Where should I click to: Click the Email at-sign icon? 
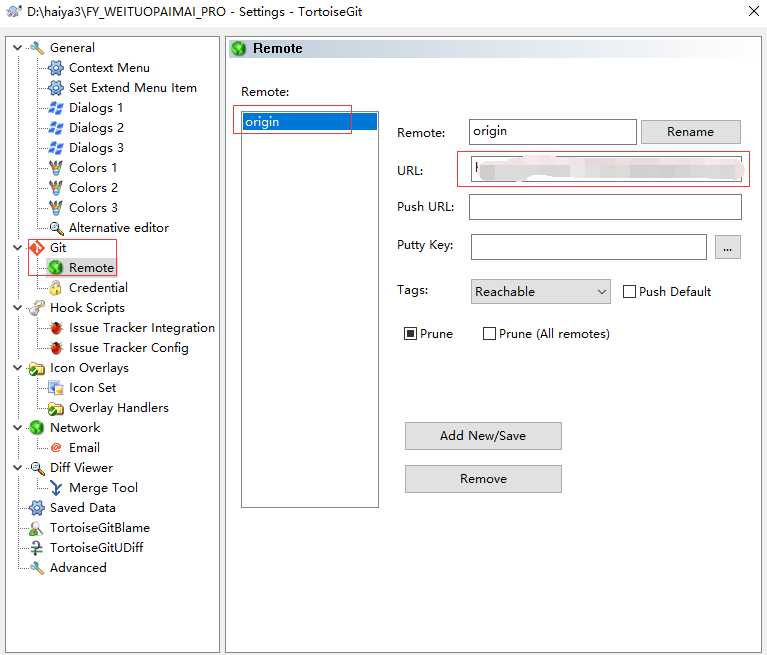click(x=56, y=448)
